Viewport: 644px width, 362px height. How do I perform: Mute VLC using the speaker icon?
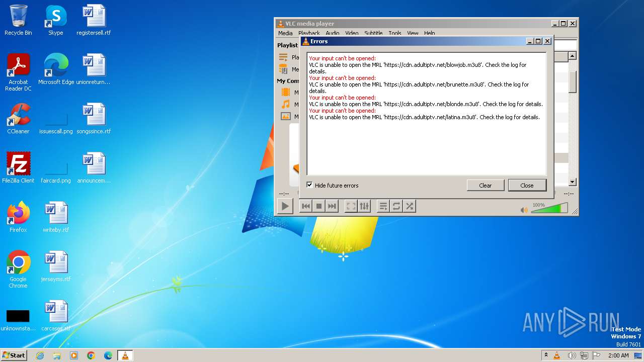click(524, 210)
